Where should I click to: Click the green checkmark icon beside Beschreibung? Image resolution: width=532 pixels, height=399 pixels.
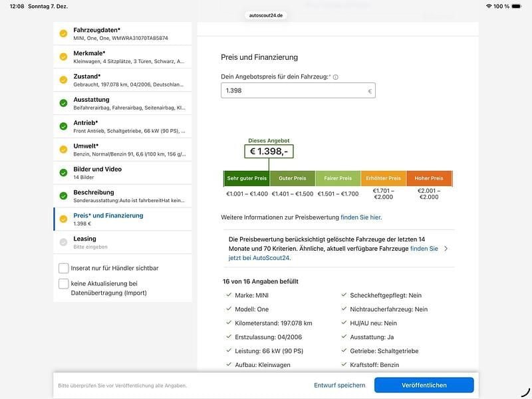[63, 196]
